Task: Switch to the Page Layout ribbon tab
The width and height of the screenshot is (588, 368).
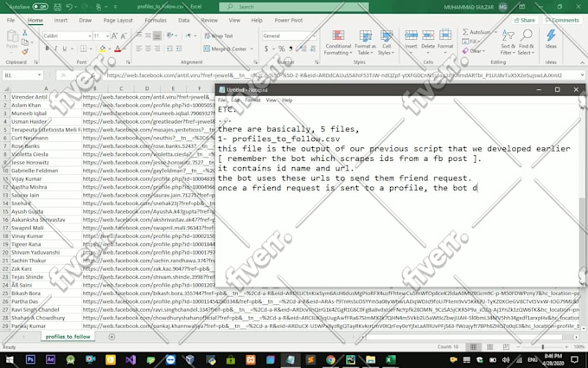Action: 118,20
